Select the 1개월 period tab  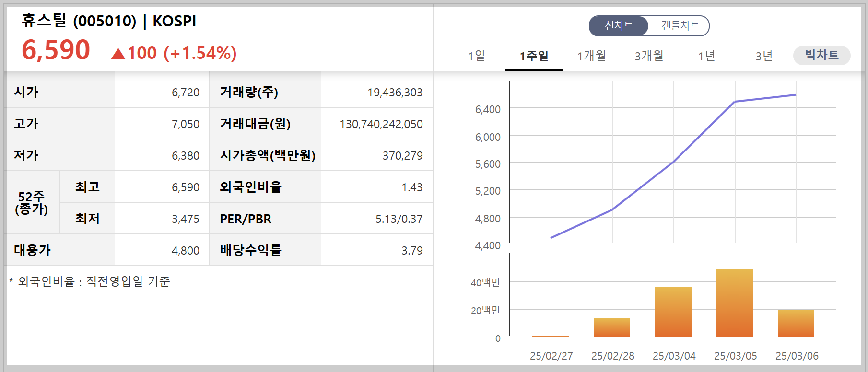592,56
